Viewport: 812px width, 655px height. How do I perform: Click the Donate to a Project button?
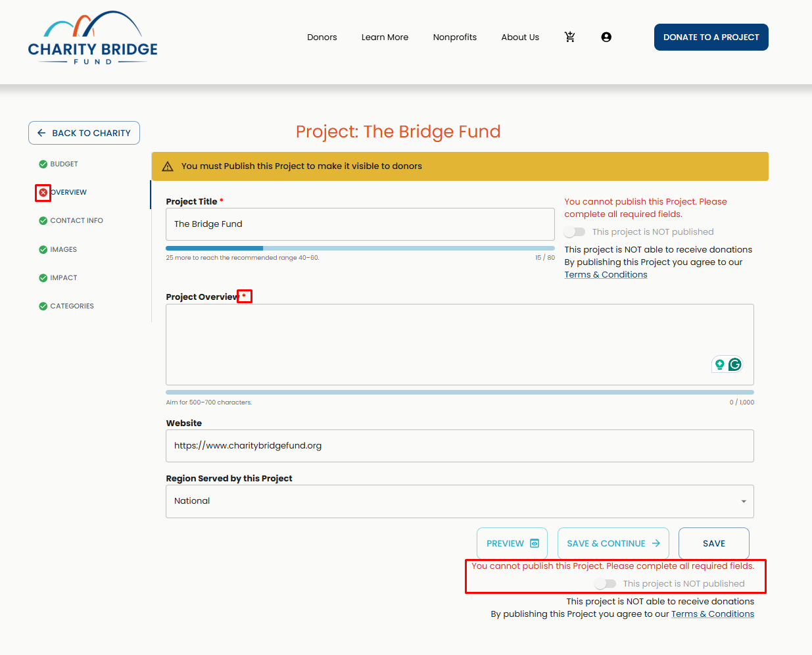[x=711, y=37]
